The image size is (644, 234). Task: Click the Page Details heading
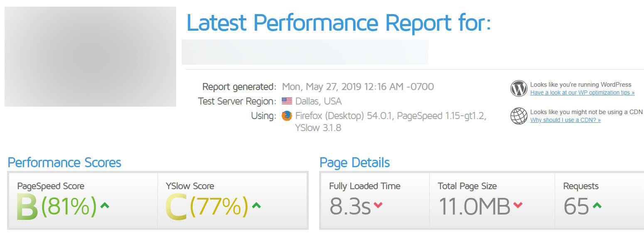pos(354,162)
